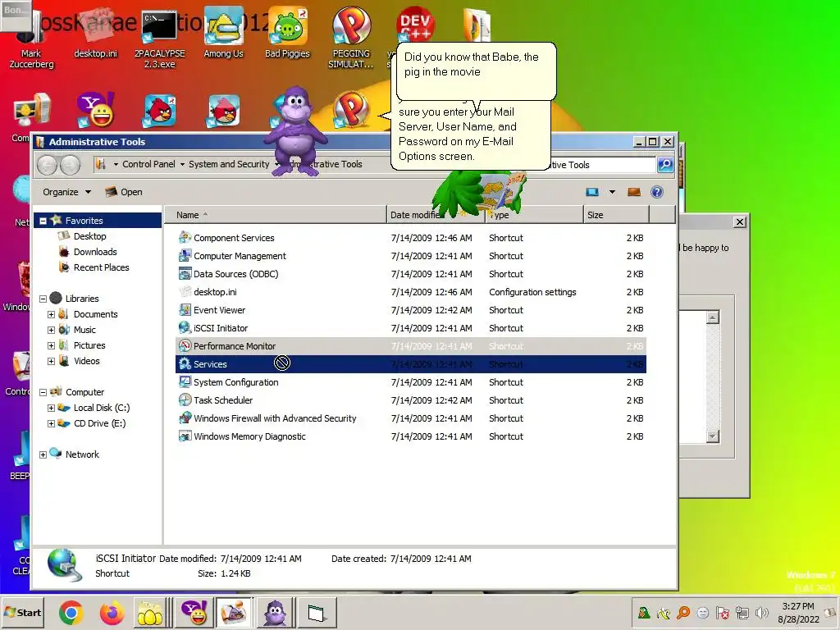Open the change view options dropdown arrow
The image size is (840, 630).
(x=612, y=192)
